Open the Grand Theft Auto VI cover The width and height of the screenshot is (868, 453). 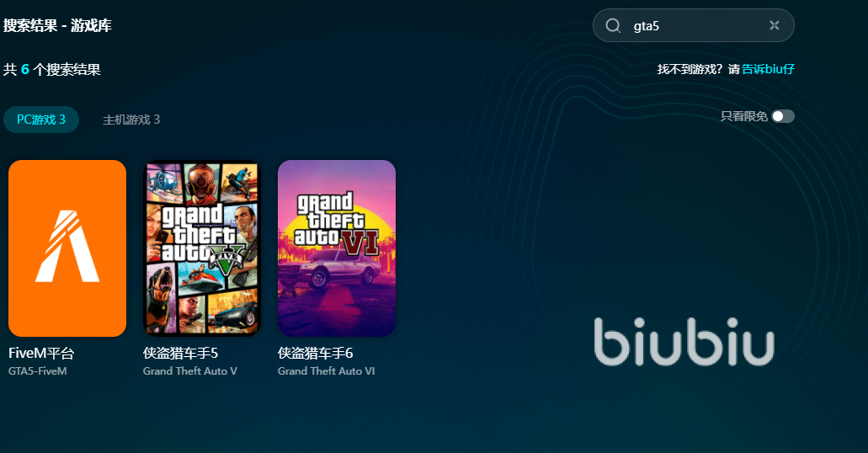pos(337,248)
